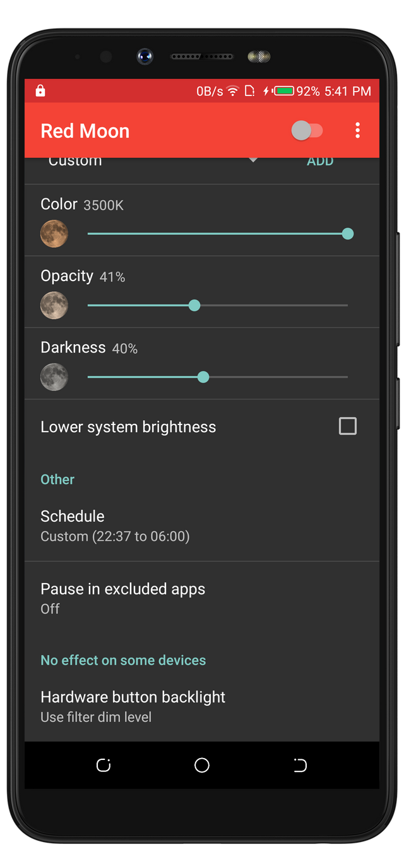
Task: Open Pause in excluded apps setting
Action: pos(202,598)
